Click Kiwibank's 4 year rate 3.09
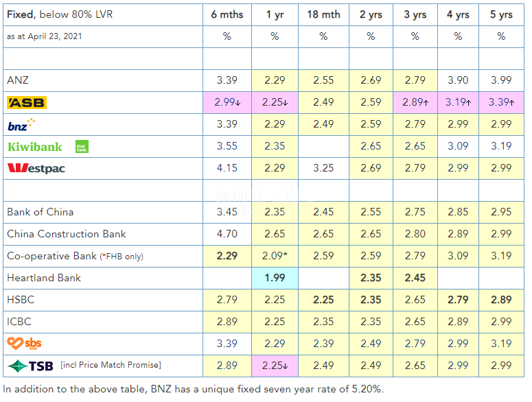Viewport: 532px width, 402px height. (x=458, y=146)
